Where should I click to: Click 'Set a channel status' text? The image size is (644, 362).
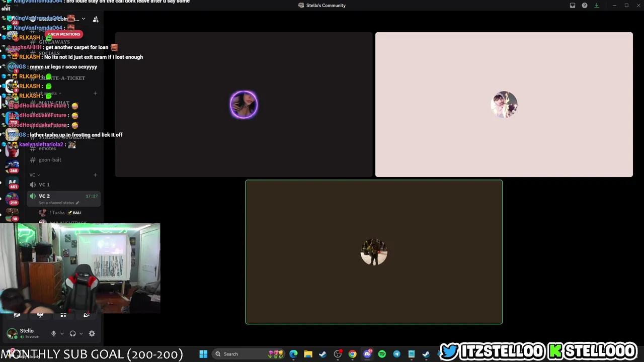(x=56, y=203)
